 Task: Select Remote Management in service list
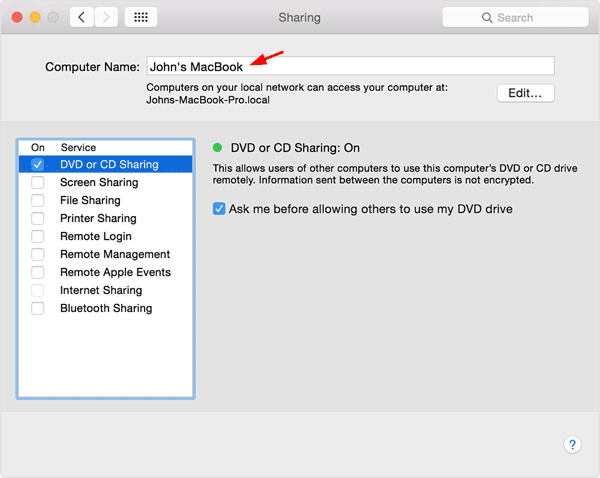[x=114, y=255]
